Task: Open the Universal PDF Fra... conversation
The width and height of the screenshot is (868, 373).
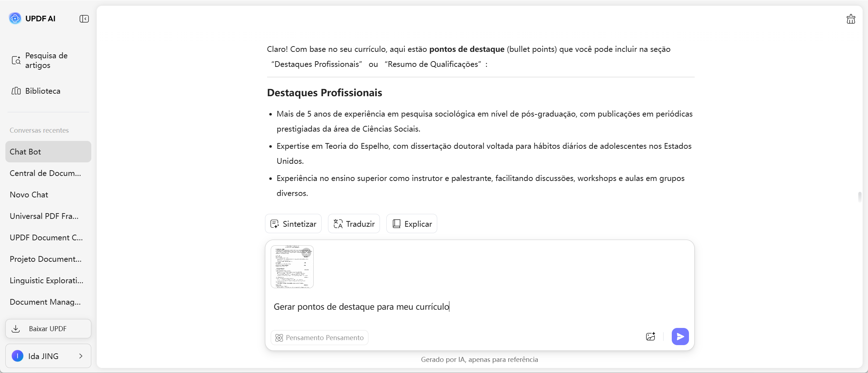Action: tap(44, 216)
